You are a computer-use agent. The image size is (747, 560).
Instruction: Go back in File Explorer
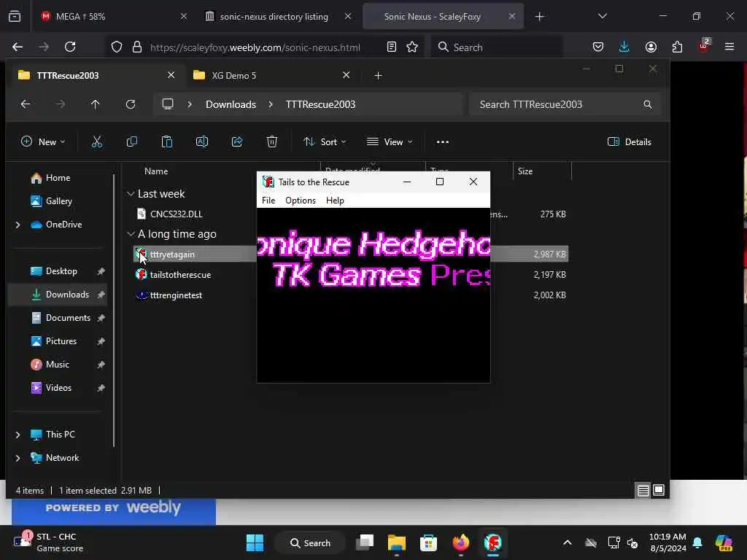pyautogui.click(x=26, y=104)
